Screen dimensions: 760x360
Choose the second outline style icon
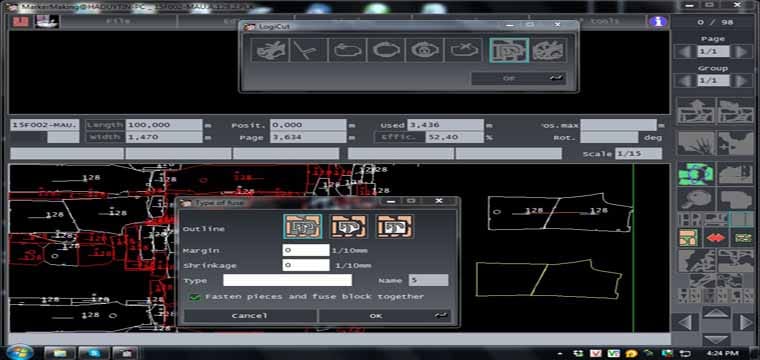[349, 227]
